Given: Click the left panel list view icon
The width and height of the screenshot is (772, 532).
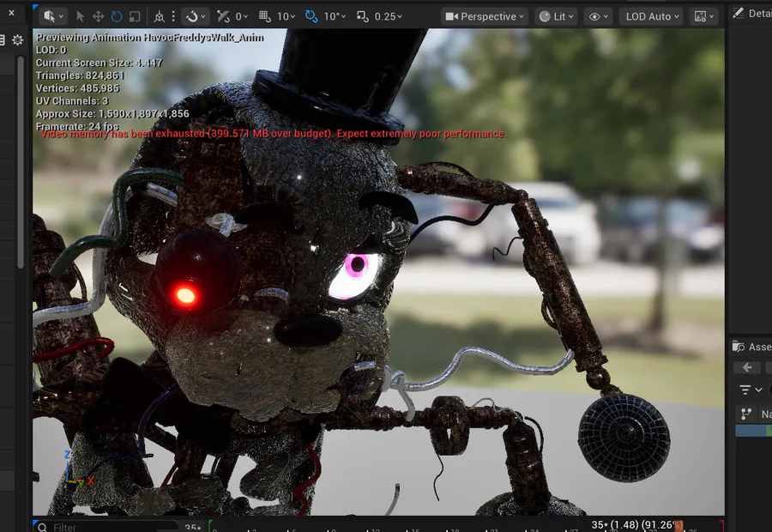Looking at the screenshot, I should [x=2, y=39].
